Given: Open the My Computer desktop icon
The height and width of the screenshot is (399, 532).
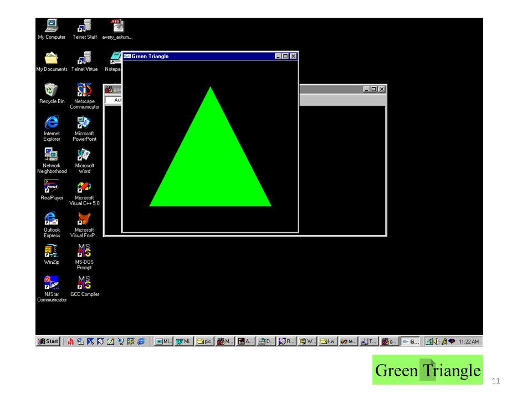Looking at the screenshot, I should 52,29.
